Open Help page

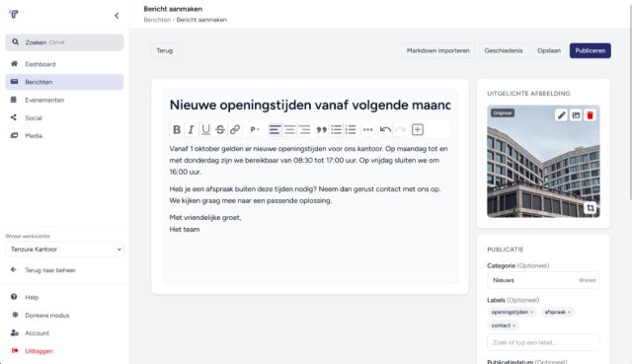[x=64, y=297]
